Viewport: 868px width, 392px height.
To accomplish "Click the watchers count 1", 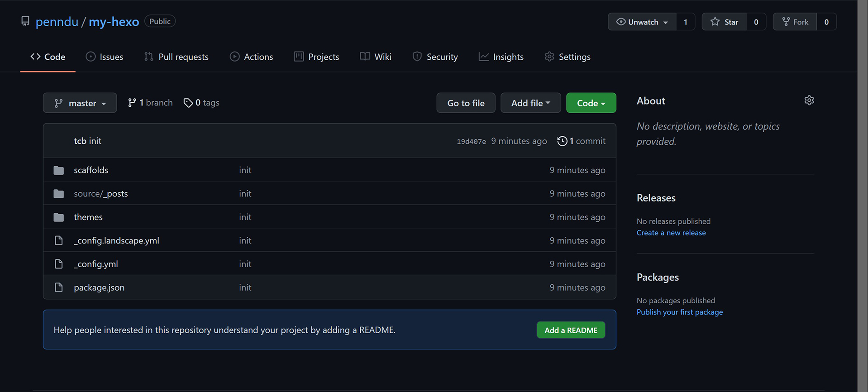I will [685, 22].
